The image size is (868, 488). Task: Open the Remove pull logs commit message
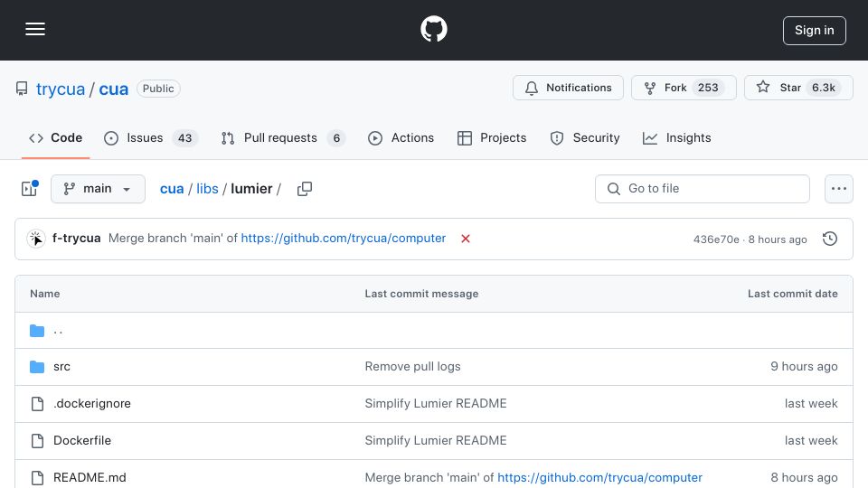[412, 366]
